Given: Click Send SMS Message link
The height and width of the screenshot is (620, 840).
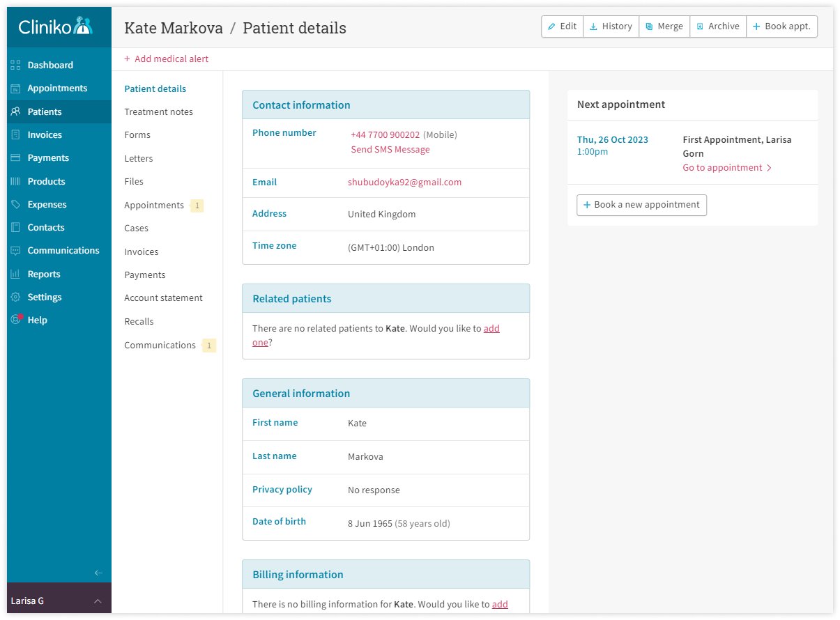Looking at the screenshot, I should (390, 150).
